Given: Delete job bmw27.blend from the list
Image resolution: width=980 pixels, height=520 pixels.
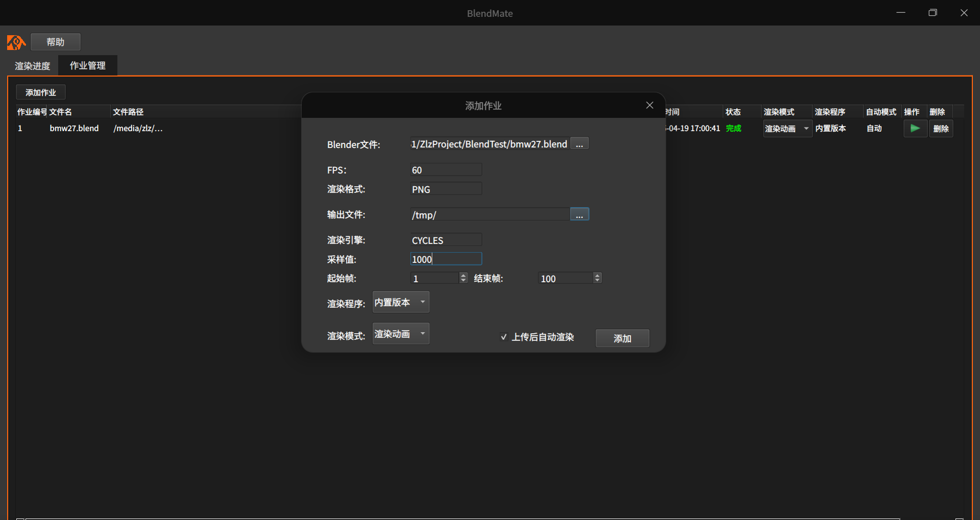Looking at the screenshot, I should (x=941, y=129).
